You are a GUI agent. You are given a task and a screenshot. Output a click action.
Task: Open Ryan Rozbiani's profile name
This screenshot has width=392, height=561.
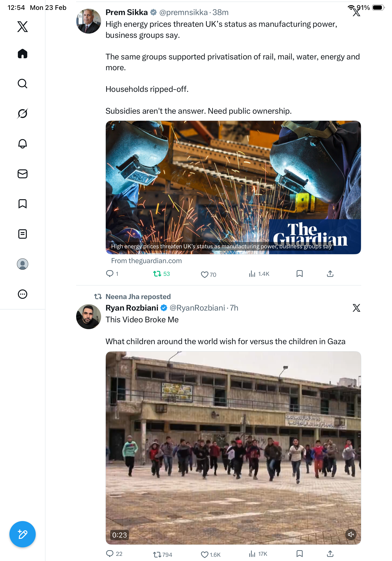pos(132,308)
